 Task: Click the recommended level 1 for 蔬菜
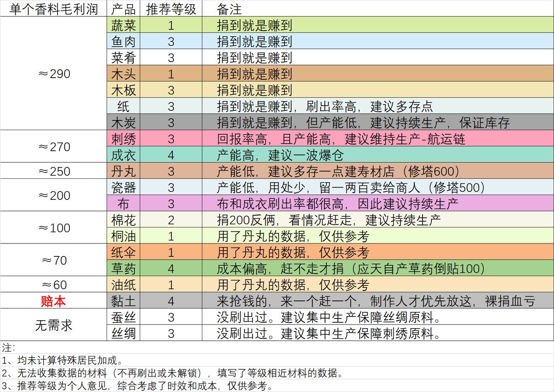171,25
